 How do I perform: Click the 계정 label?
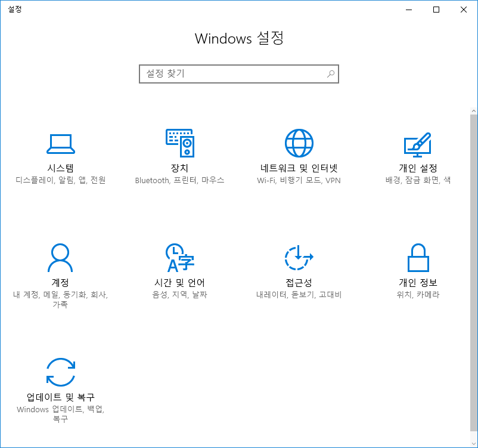click(x=60, y=283)
